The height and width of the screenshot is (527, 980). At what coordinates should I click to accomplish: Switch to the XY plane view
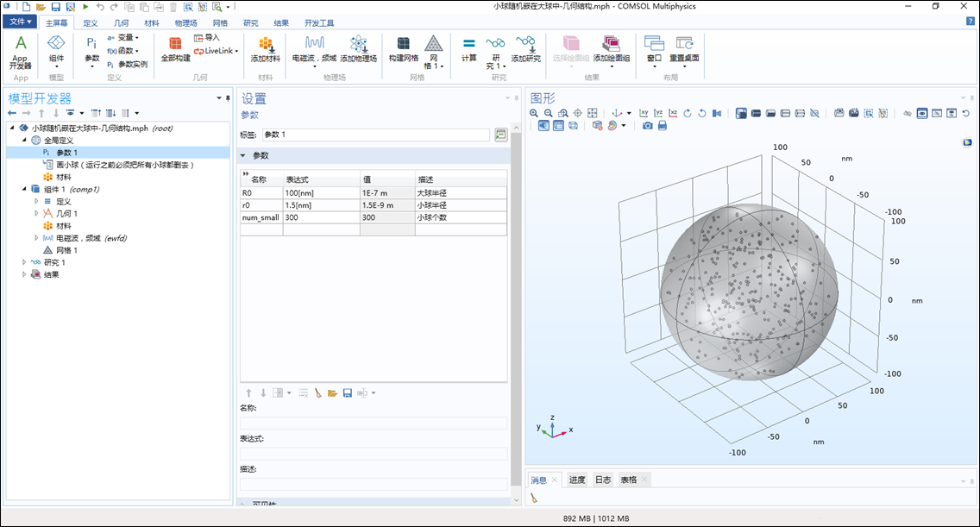pos(644,113)
